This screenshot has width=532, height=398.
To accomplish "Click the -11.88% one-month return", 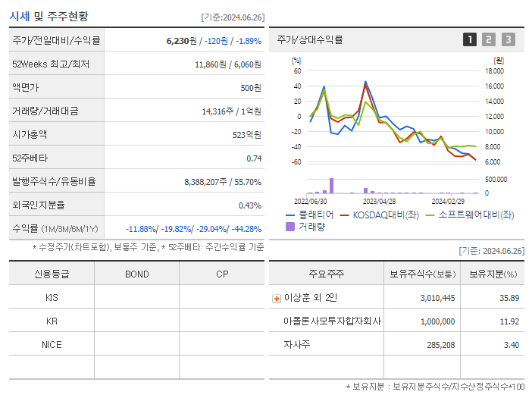I will (x=141, y=229).
